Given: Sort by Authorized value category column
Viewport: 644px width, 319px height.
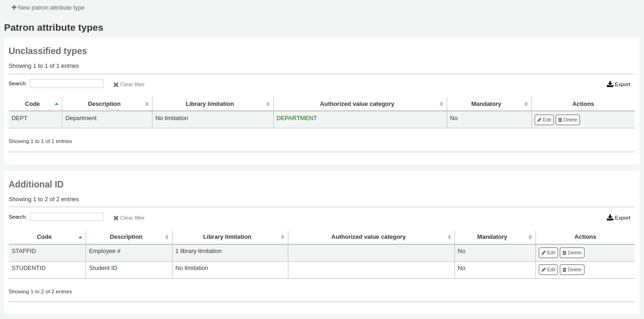Looking at the screenshot, I should click(x=357, y=104).
